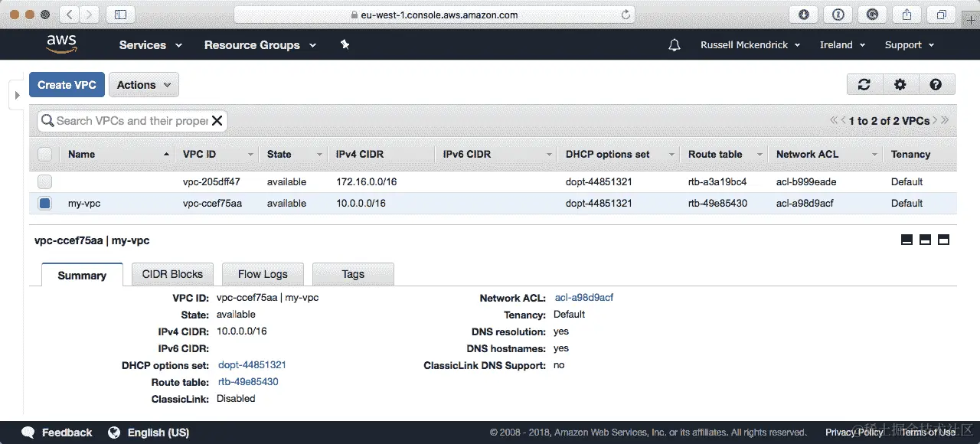The image size is (980, 444).
Task: Open the notifications bell icon
Action: pyautogui.click(x=675, y=45)
